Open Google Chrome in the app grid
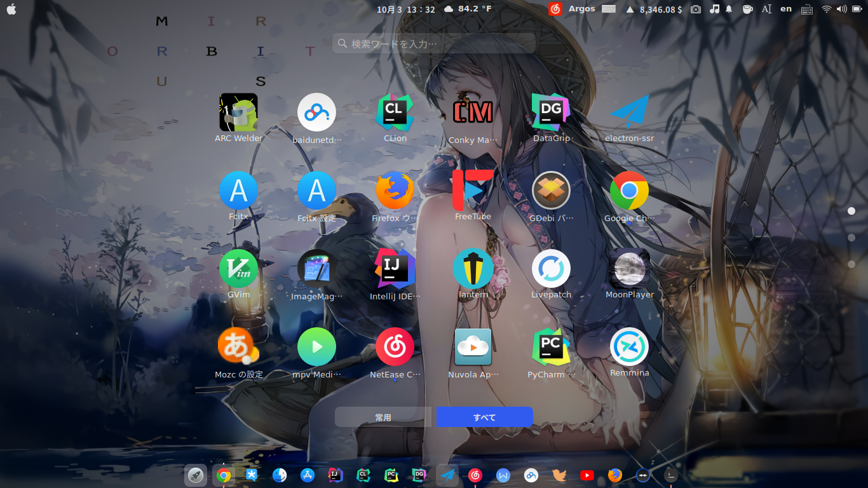 click(629, 191)
